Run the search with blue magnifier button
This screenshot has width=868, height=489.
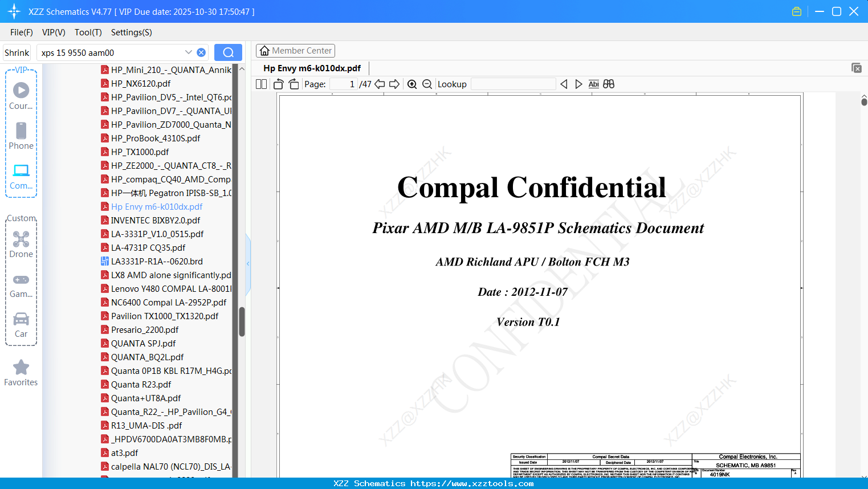click(x=228, y=52)
